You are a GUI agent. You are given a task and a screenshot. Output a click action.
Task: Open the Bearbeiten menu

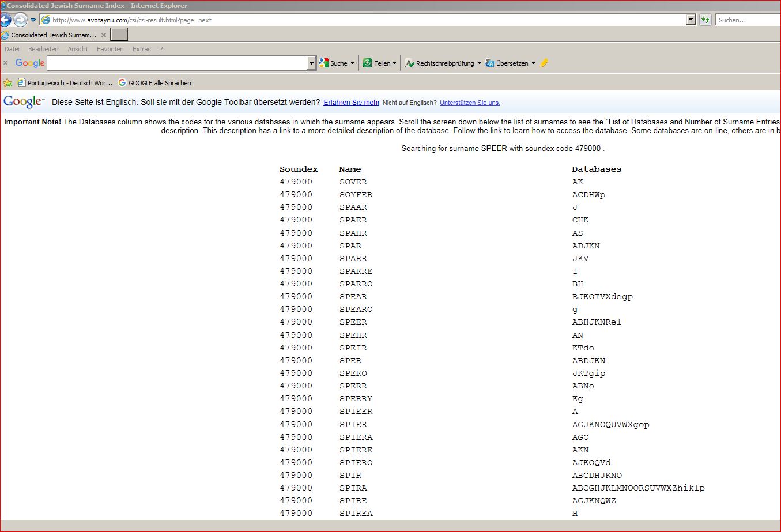43,49
